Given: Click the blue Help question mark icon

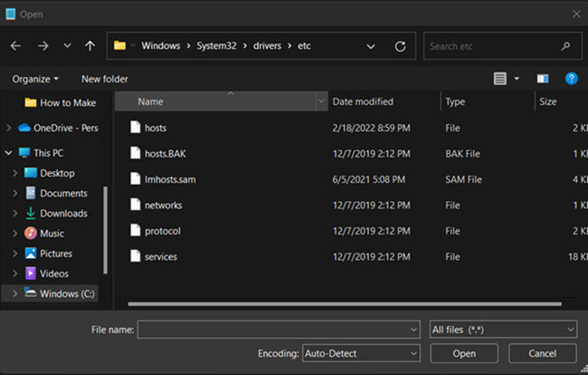Looking at the screenshot, I should 571,79.
